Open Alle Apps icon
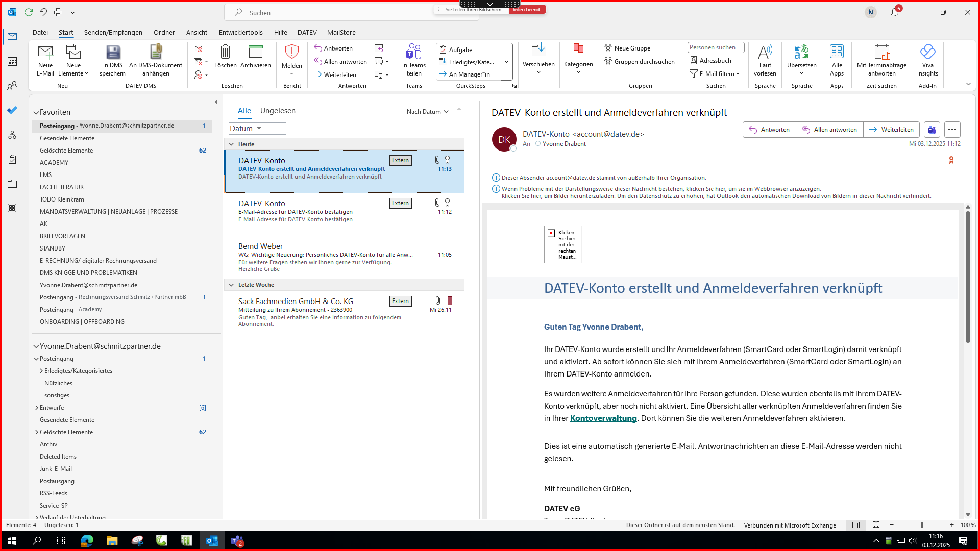The width and height of the screenshot is (980, 551). 837,52
